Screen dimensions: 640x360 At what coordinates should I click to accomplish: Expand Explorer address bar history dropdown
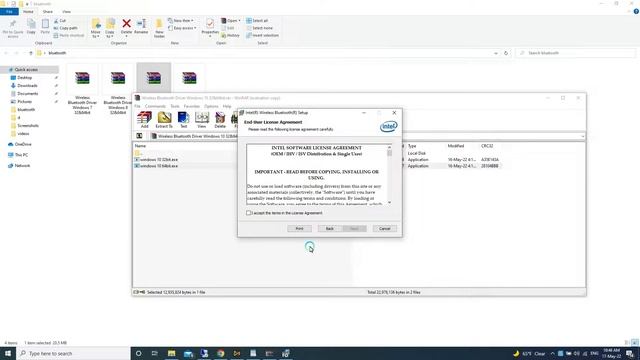click(x=496, y=53)
